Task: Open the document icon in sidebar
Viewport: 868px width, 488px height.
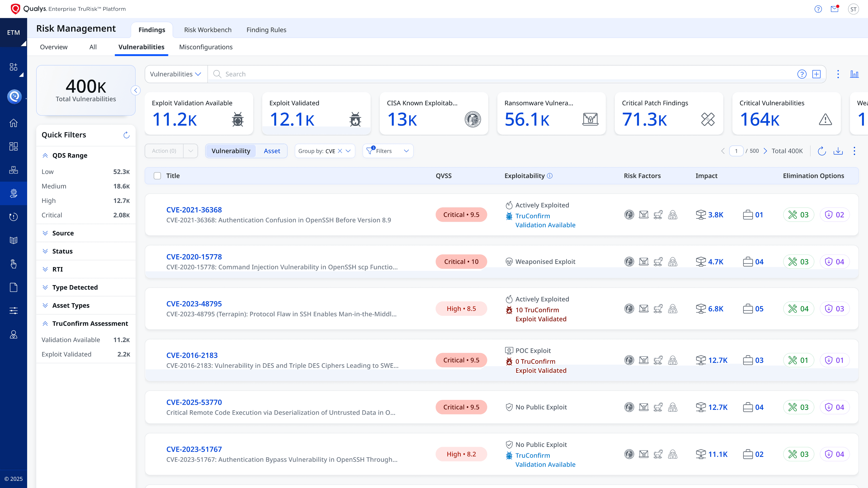Action: tap(14, 287)
